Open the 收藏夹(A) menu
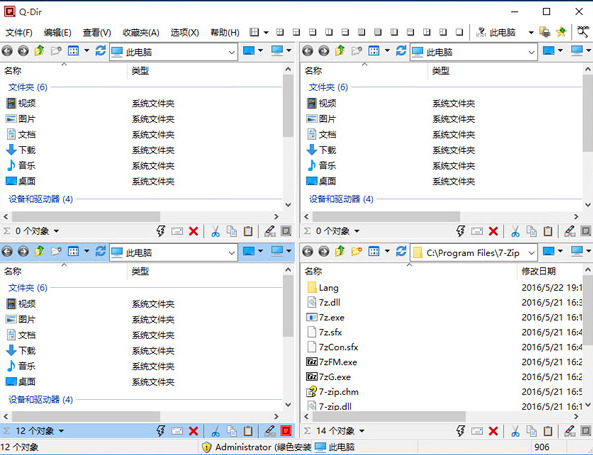 pos(141,33)
